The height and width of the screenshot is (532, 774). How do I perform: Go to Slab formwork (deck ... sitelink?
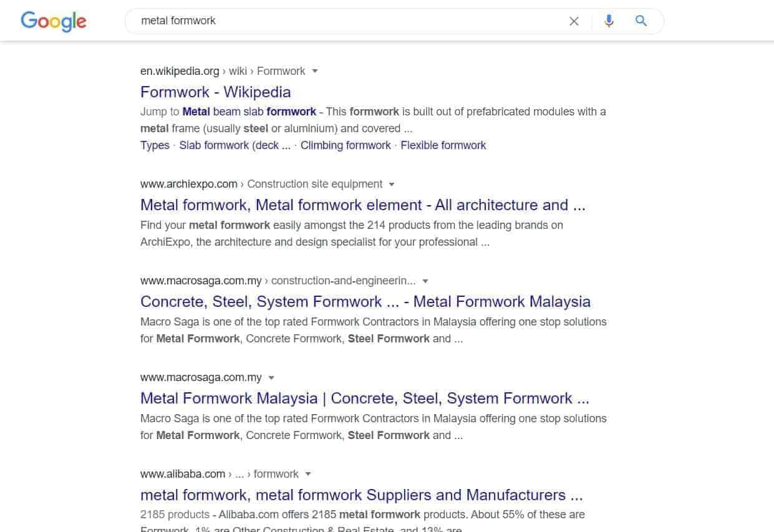coord(235,145)
